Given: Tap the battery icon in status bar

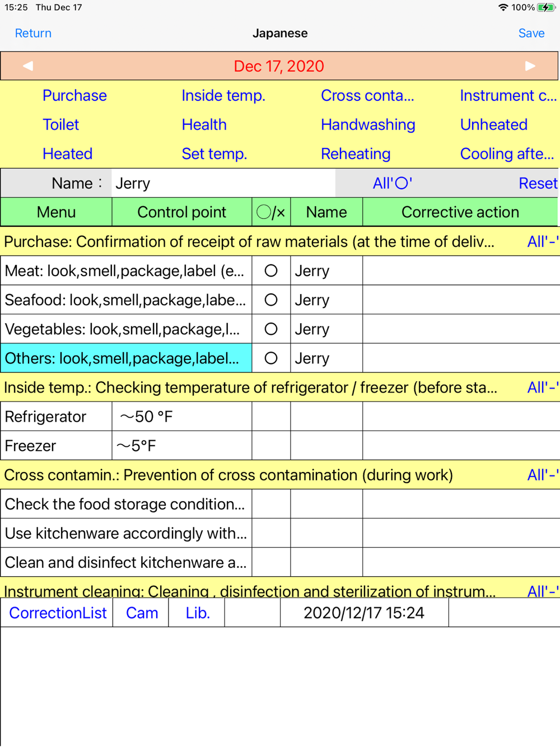Looking at the screenshot, I should [x=546, y=7].
